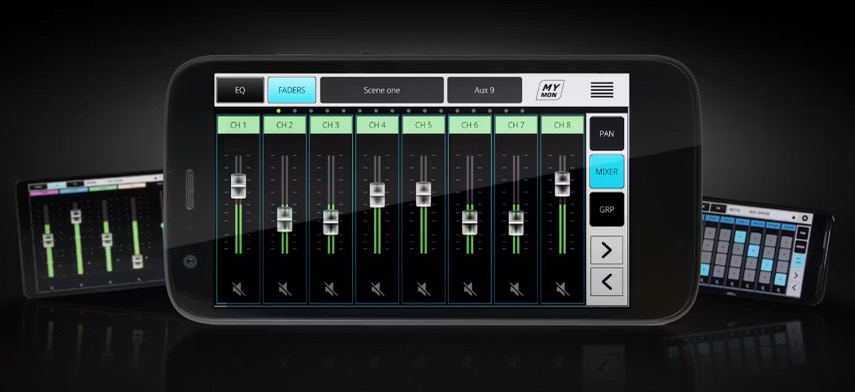Mute channel CH 8
The image size is (855, 392).
pyautogui.click(x=562, y=289)
